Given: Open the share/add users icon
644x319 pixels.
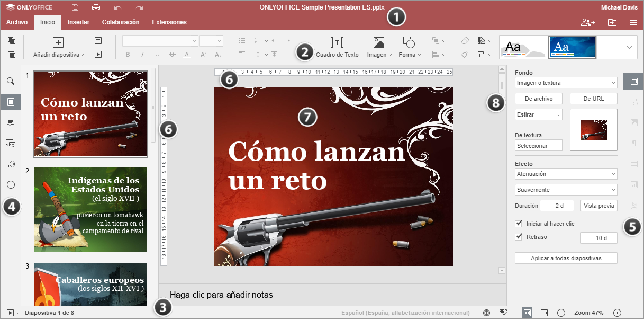Looking at the screenshot, I should pyautogui.click(x=588, y=22).
